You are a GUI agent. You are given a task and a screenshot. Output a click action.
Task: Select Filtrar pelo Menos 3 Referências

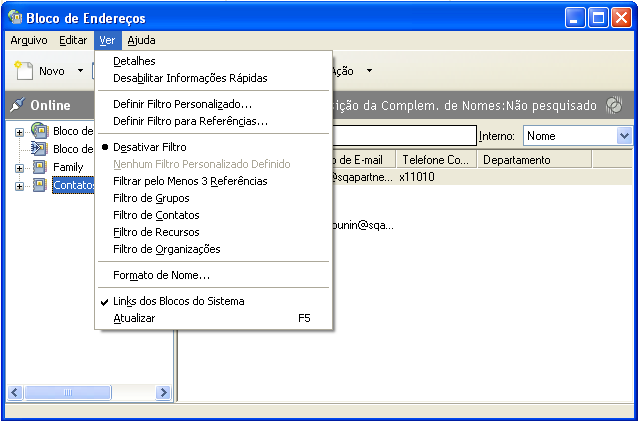tap(214, 181)
